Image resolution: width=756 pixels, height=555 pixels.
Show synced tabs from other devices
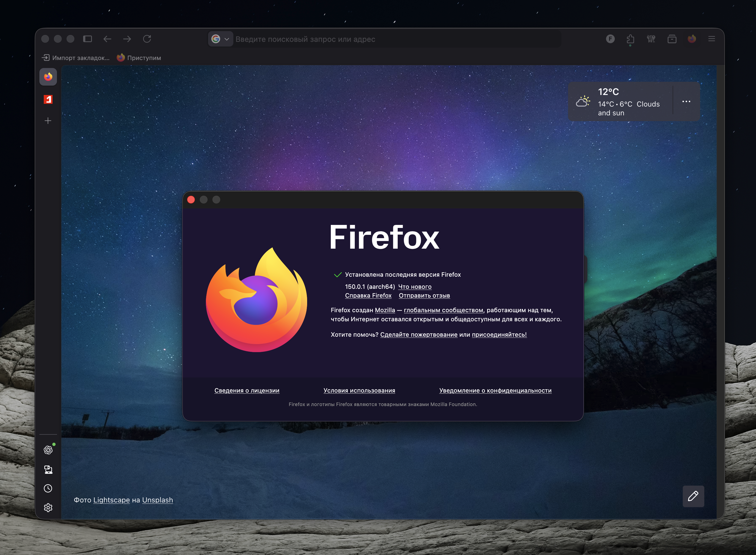click(x=48, y=469)
